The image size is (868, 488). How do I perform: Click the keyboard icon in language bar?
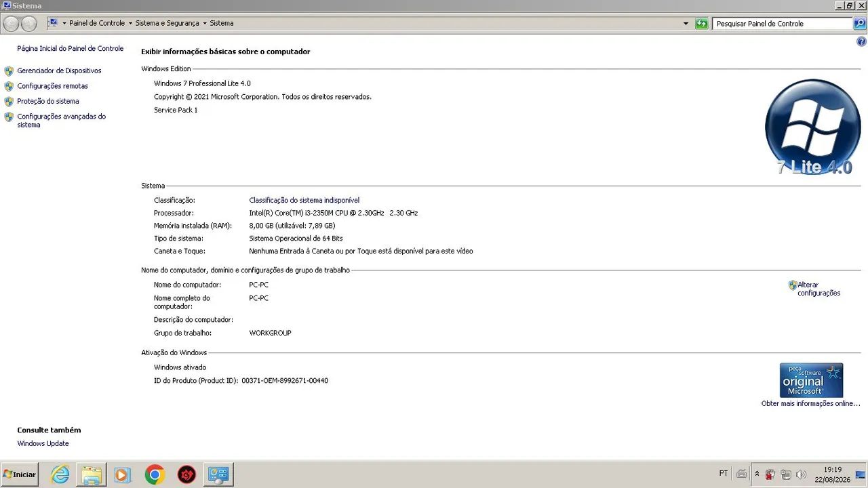coord(741,474)
